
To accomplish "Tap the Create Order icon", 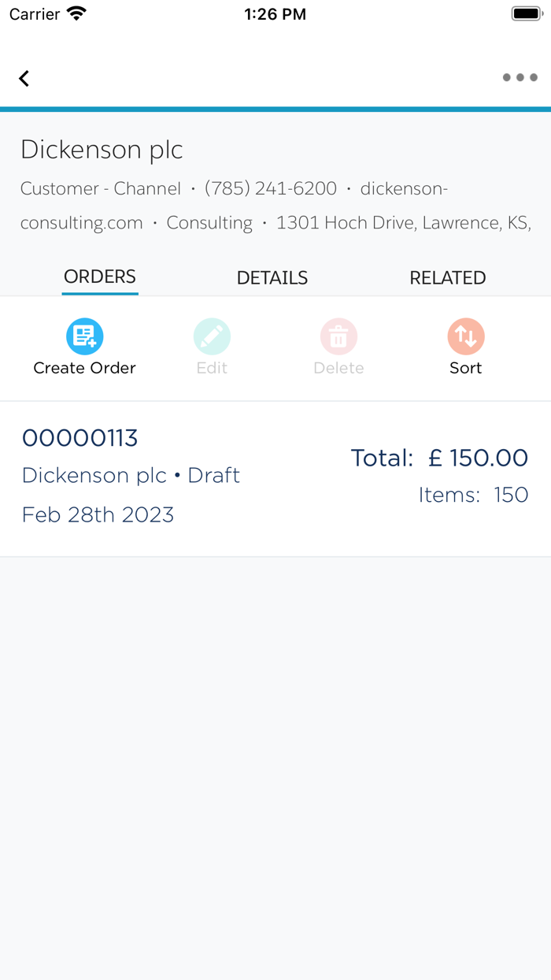I will pos(84,336).
